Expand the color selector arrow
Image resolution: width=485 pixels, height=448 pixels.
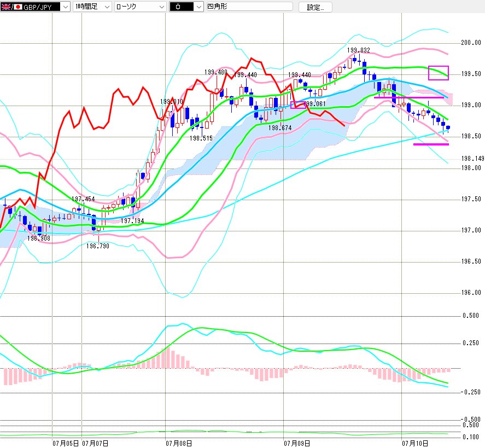coord(199,7)
